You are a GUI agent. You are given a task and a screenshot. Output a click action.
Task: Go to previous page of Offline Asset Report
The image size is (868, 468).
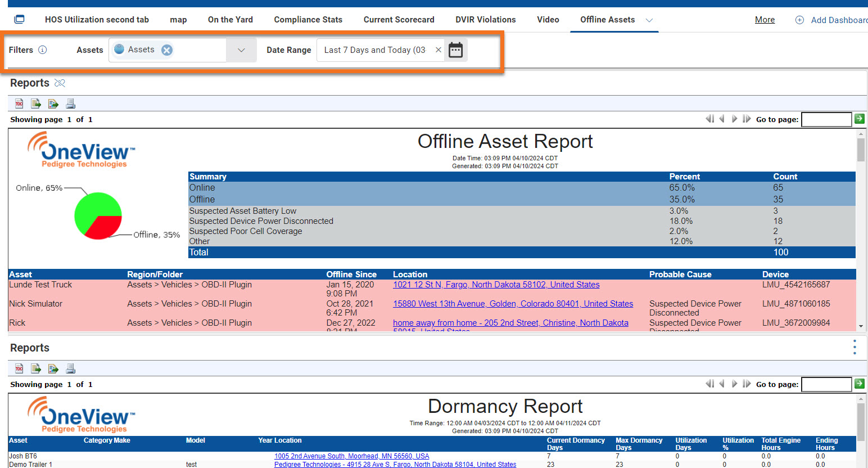(722, 119)
